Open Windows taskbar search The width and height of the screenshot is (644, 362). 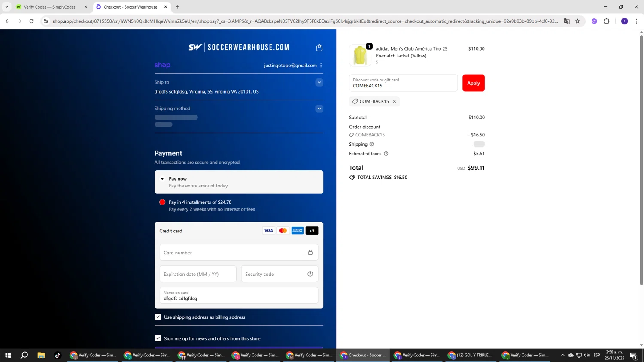[24, 355]
